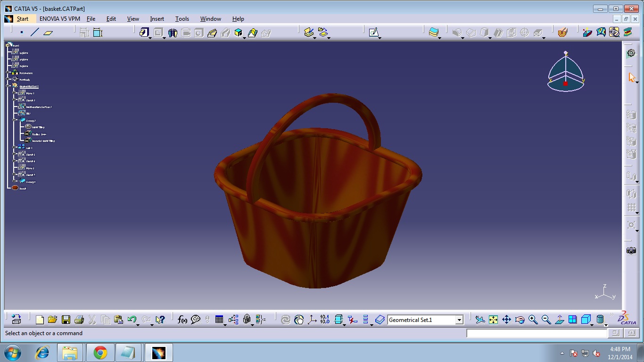Open the Insert menu
Image resolution: width=644 pixels, height=362 pixels.
157,19
